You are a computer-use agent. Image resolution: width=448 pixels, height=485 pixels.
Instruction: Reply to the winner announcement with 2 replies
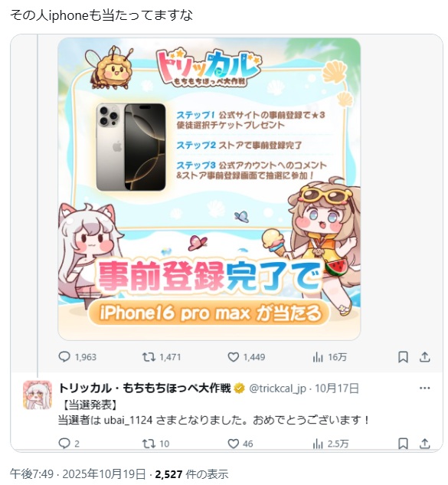tap(69, 444)
